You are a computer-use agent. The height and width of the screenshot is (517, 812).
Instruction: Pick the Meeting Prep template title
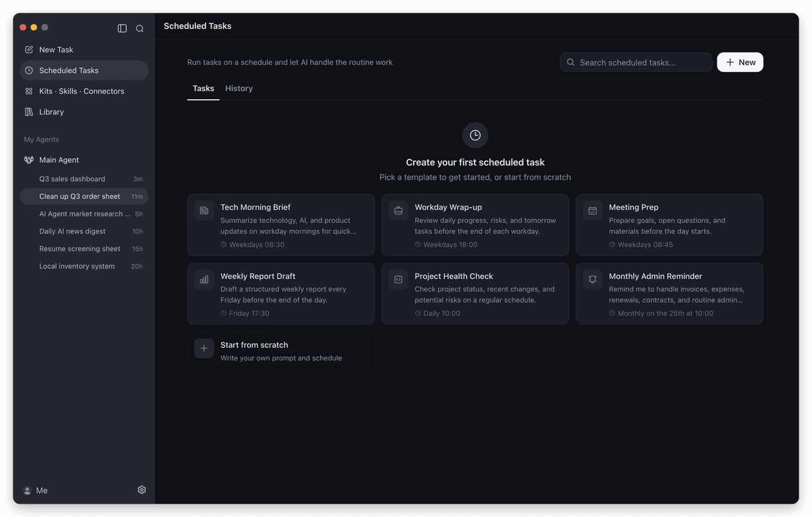(633, 207)
